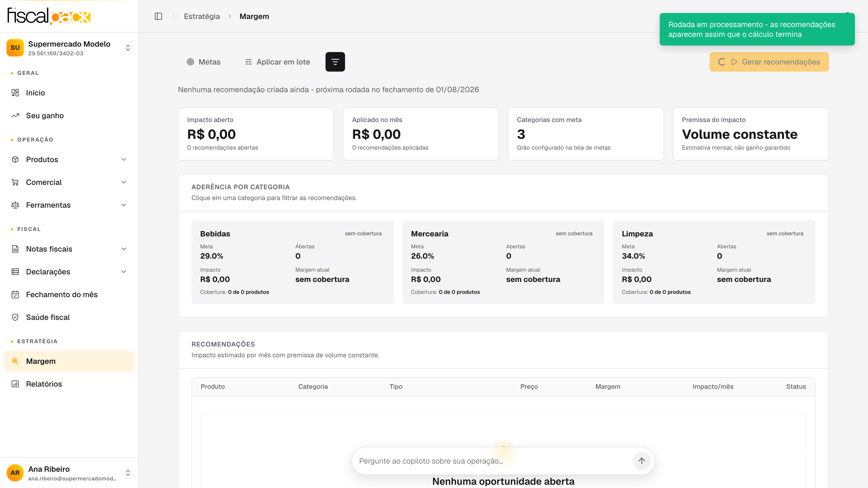Viewport: 868px width, 488px height.
Task: Open the Ana Ribeiro account menu
Action: pos(69,473)
